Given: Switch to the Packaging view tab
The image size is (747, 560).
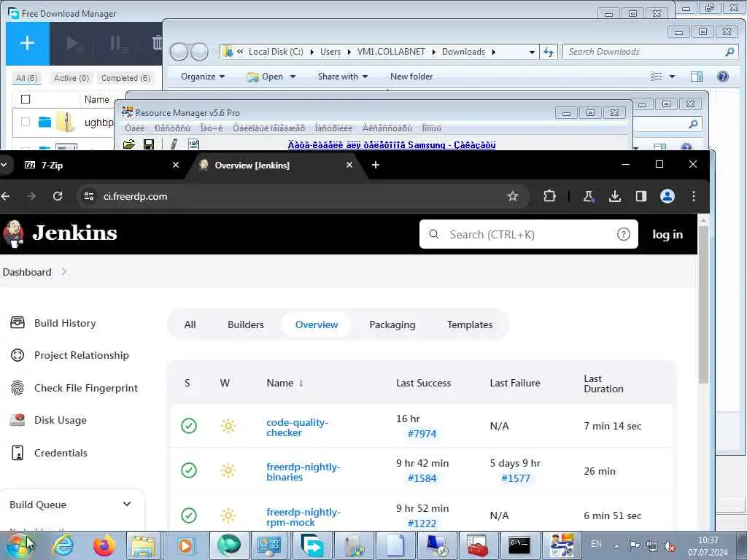Looking at the screenshot, I should pyautogui.click(x=392, y=324).
